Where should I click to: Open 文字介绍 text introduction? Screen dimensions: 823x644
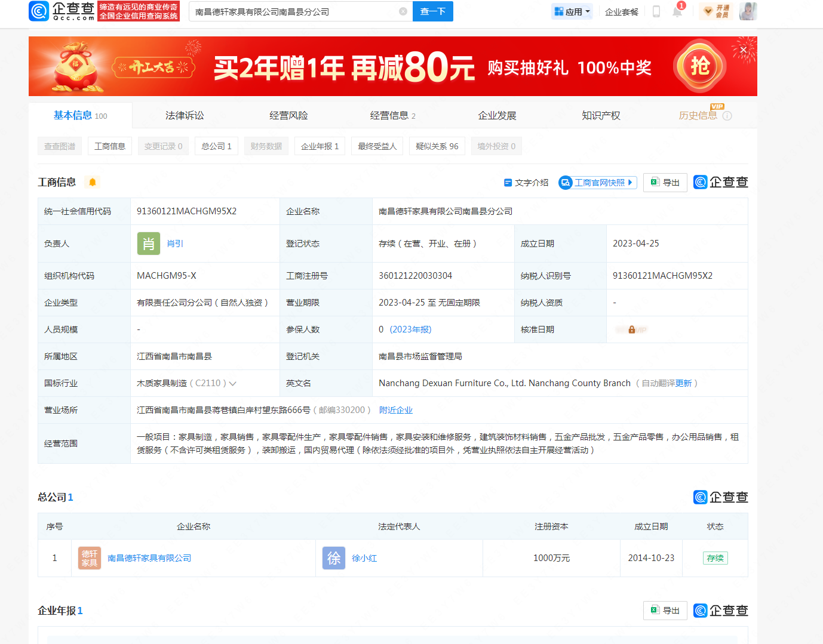[x=526, y=183]
